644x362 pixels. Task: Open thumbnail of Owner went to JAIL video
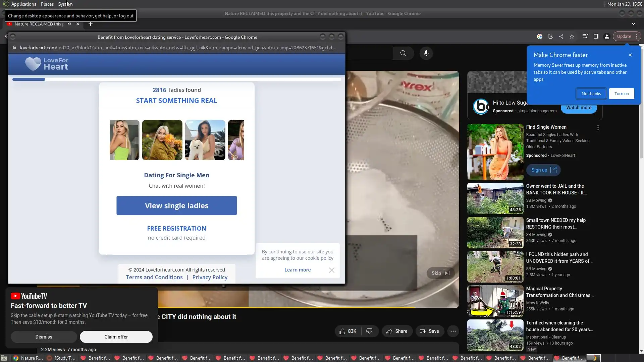495,198
